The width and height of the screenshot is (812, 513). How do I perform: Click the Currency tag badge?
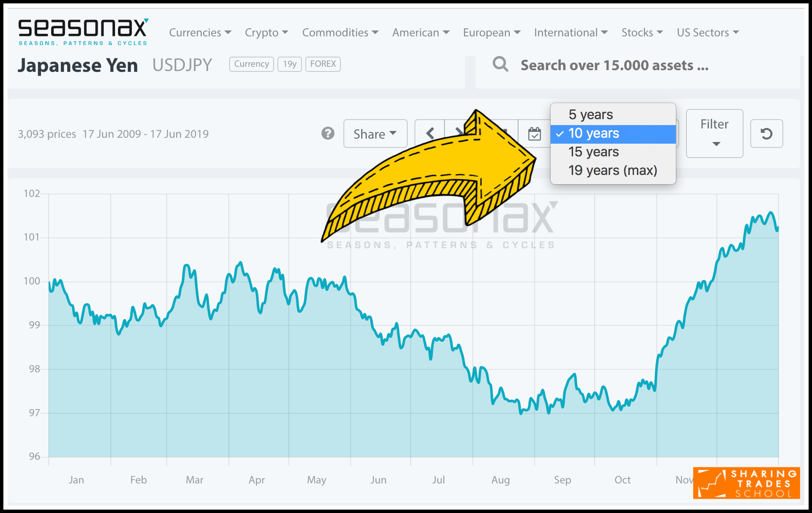pyautogui.click(x=251, y=64)
